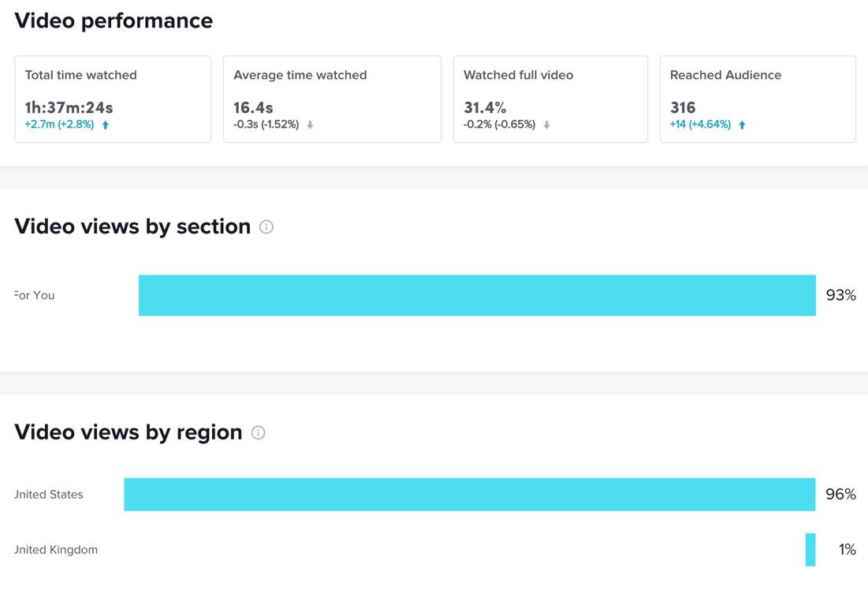The image size is (868, 609).
Task: Click the up arrow in Total time watched
Action: coord(106,125)
